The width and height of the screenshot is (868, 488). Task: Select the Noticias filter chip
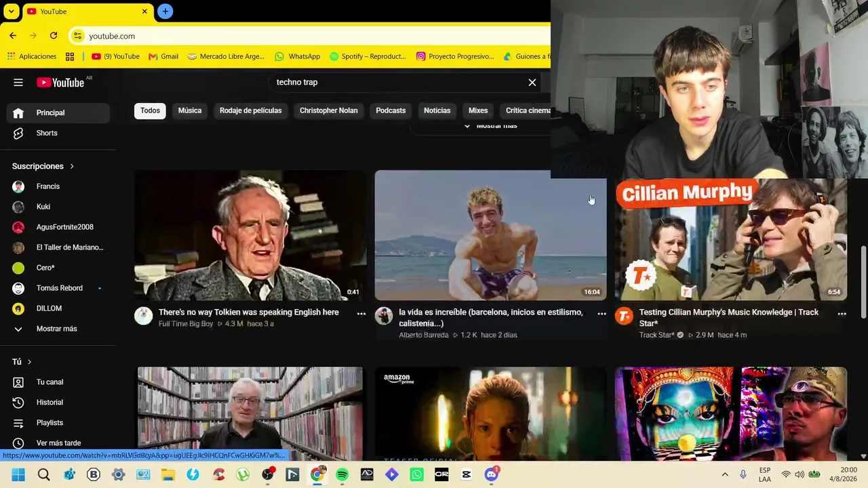437,110
